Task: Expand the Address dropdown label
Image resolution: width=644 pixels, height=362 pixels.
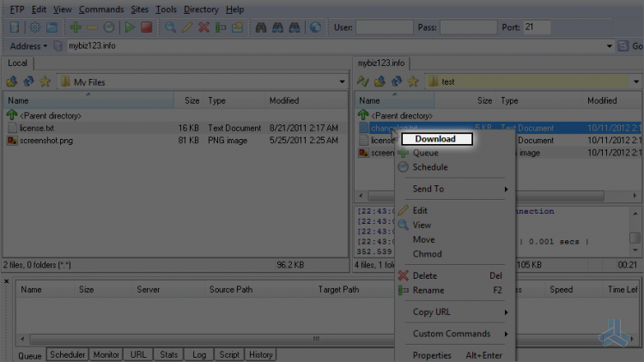Action: coord(28,46)
